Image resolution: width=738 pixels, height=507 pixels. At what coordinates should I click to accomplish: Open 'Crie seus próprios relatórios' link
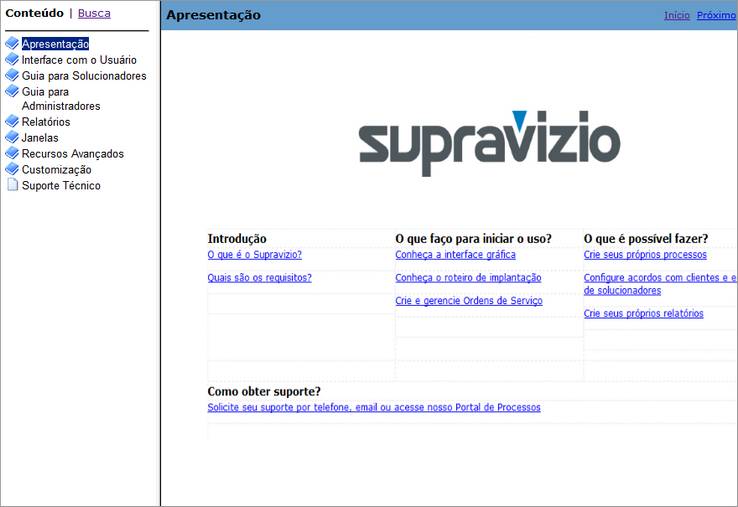coord(643,314)
